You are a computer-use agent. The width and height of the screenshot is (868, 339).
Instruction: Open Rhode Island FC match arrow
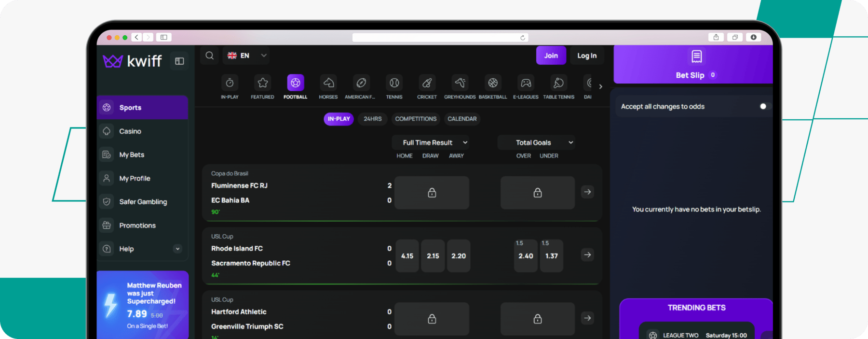pyautogui.click(x=587, y=254)
